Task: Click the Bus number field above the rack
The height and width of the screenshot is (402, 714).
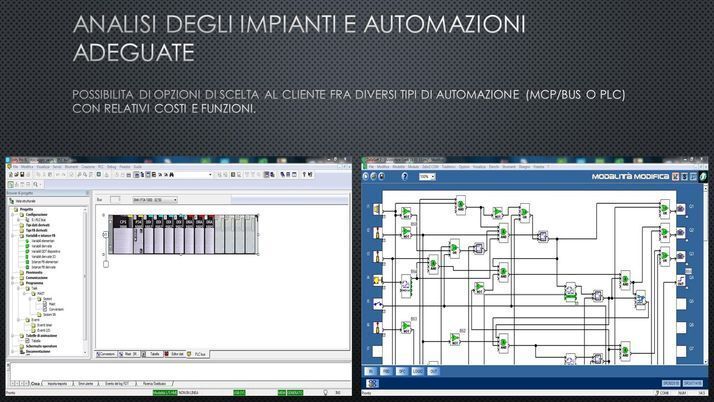Action: (x=116, y=199)
